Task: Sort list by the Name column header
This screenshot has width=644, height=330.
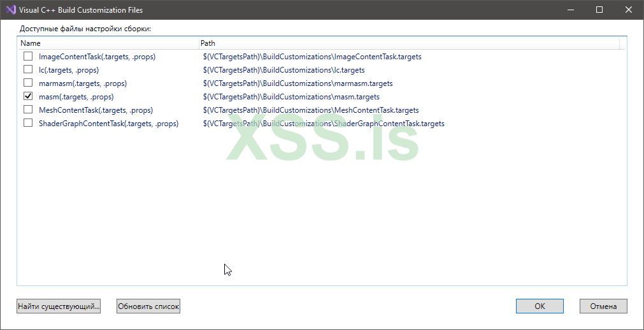Action: point(108,43)
